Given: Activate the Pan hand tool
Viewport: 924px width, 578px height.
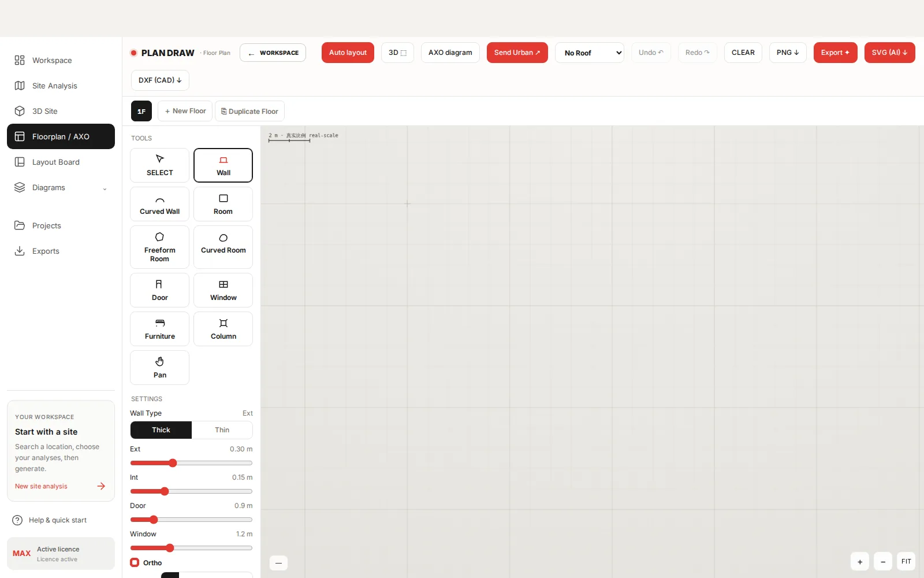Looking at the screenshot, I should coord(159,368).
